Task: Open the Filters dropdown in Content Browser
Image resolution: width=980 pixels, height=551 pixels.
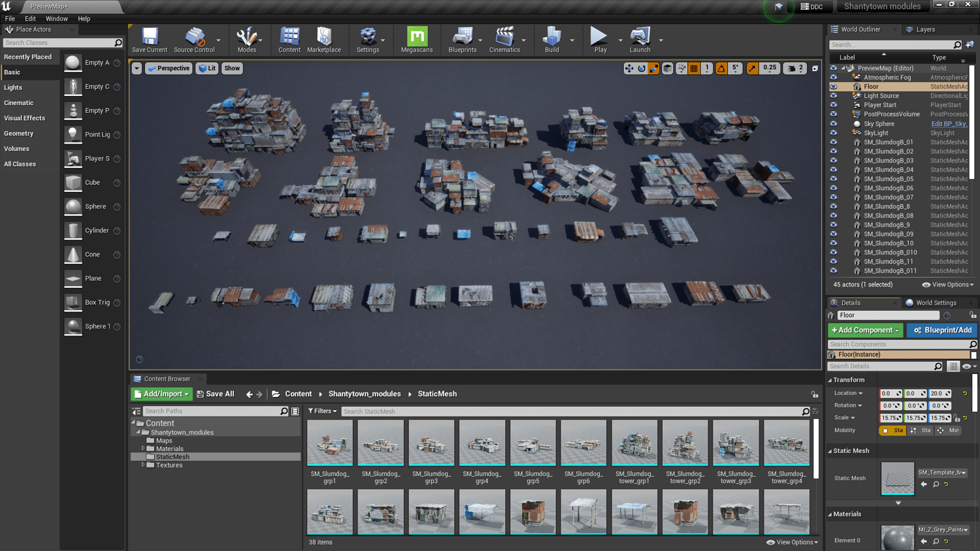Action: pos(322,411)
